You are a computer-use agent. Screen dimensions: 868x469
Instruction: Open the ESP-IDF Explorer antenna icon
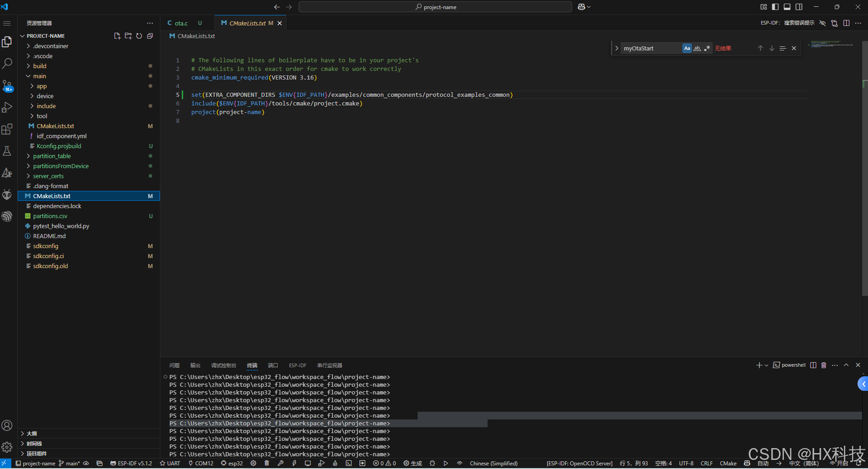pyautogui.click(x=7, y=217)
